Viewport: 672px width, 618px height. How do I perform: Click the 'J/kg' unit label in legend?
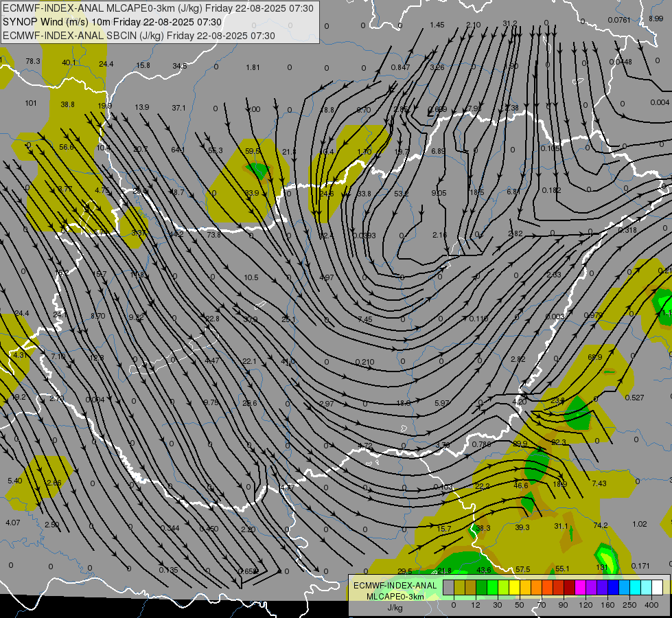coord(395,607)
